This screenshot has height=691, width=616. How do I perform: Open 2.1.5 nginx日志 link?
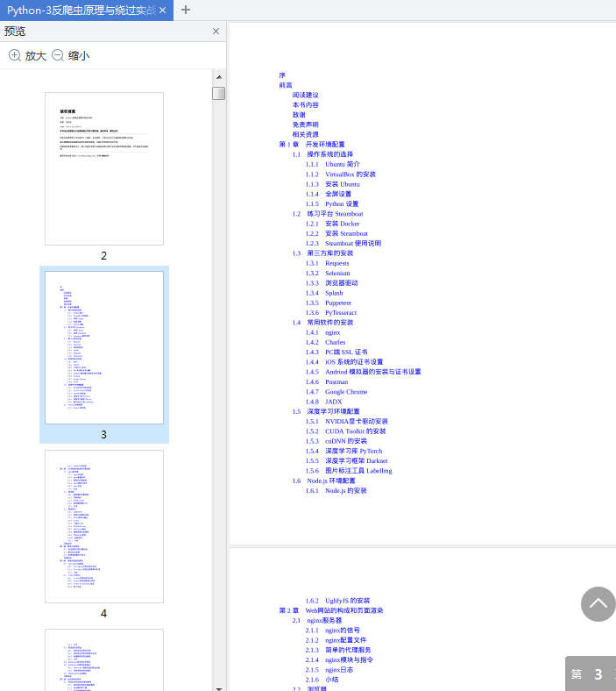click(329, 670)
